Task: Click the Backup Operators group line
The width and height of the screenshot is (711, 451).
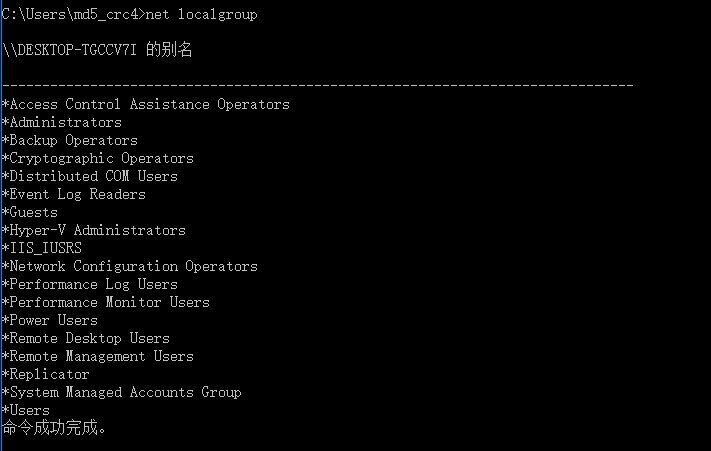Action: pyautogui.click(x=70, y=140)
